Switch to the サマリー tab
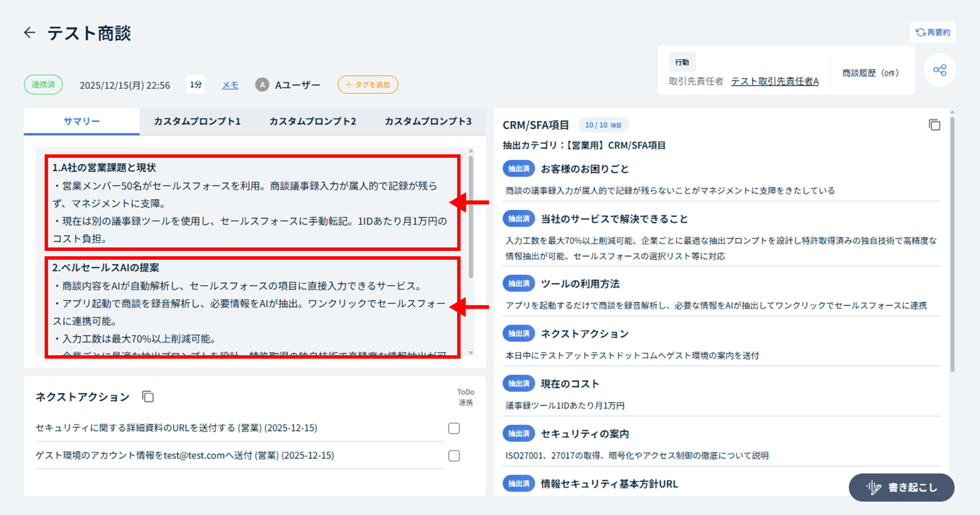Screen dimensions: 980x515 tap(81, 122)
